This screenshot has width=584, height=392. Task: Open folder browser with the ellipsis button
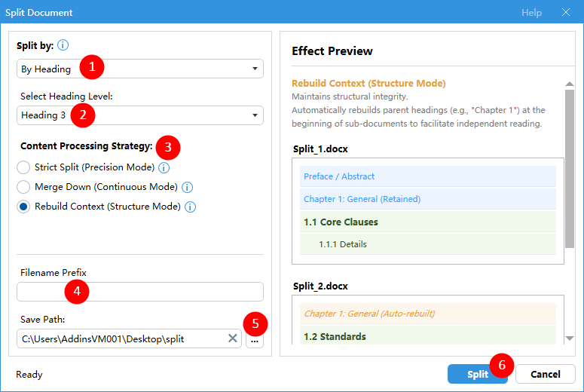255,339
